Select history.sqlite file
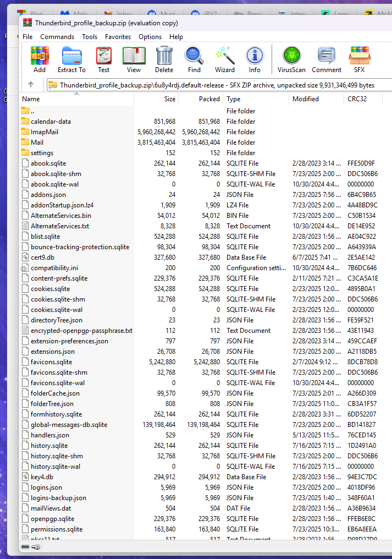The width and height of the screenshot is (392, 559). tap(45, 445)
